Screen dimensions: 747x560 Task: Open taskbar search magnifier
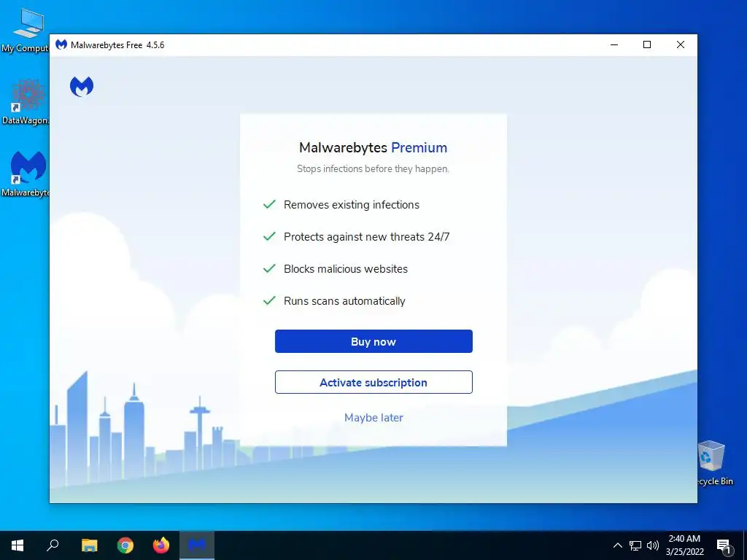point(53,545)
